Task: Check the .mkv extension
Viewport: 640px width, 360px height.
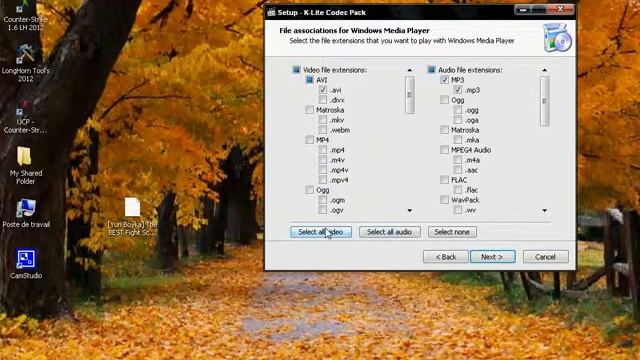Action: point(323,120)
